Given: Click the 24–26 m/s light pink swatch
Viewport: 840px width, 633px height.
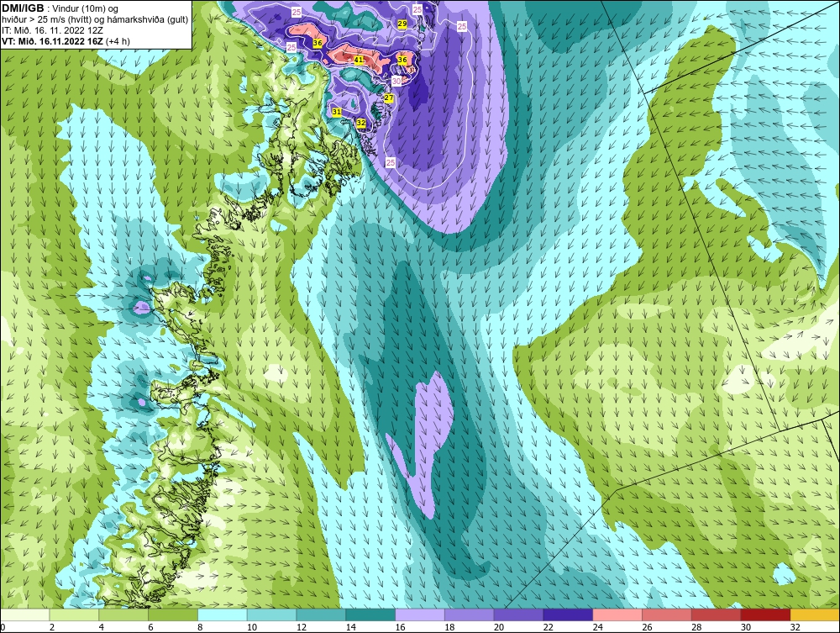Looking at the screenshot, I should (x=617, y=615).
